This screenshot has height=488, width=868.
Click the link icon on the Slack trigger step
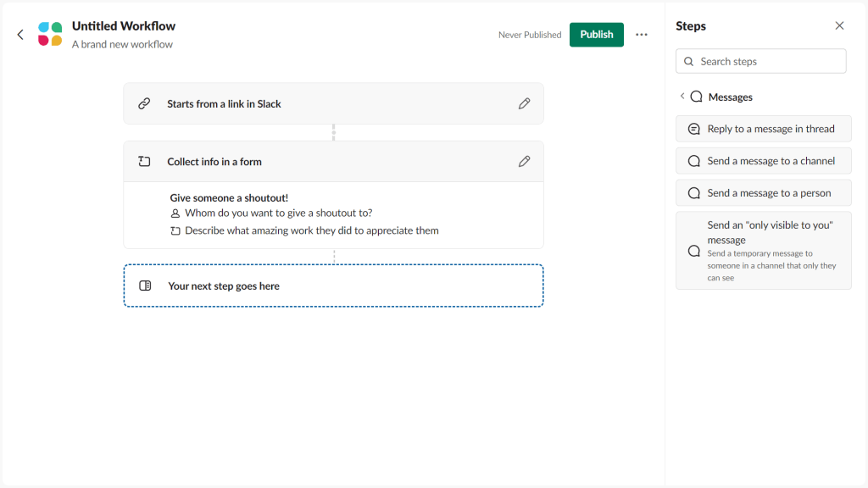tap(145, 103)
